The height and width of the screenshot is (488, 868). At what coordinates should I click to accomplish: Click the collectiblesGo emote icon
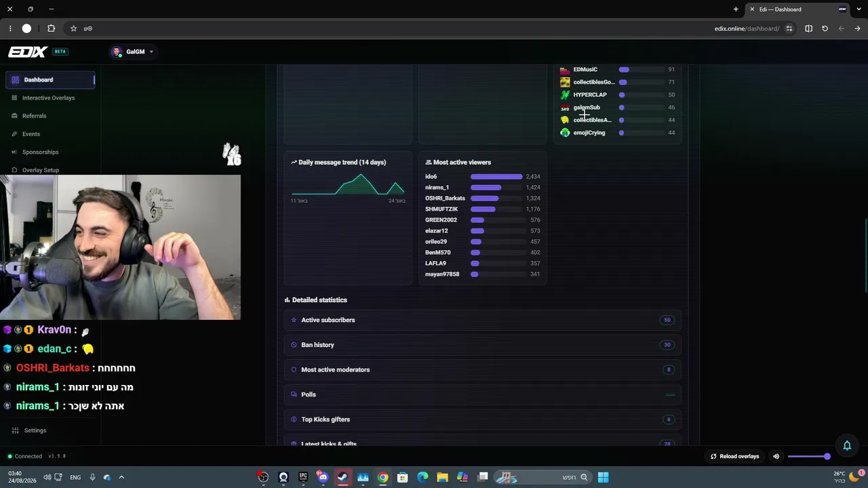pos(565,82)
